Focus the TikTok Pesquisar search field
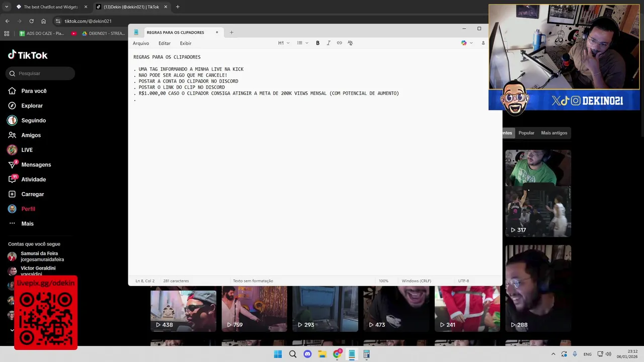 (x=41, y=73)
